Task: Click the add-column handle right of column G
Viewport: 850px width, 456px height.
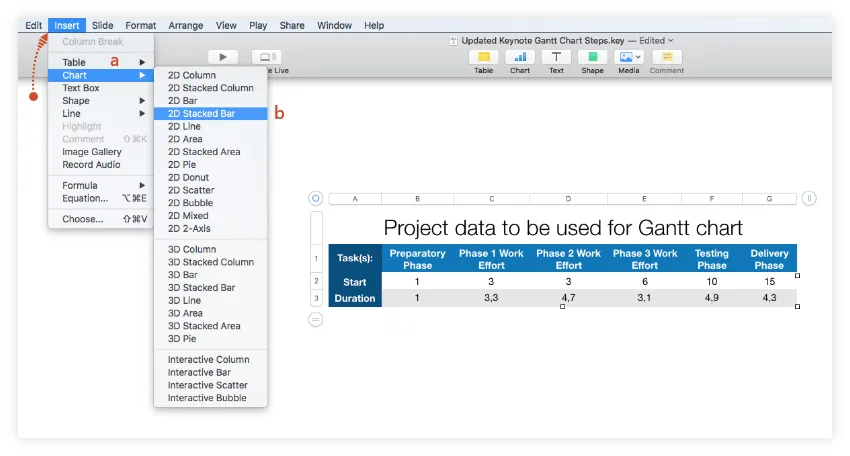Action: (x=810, y=199)
